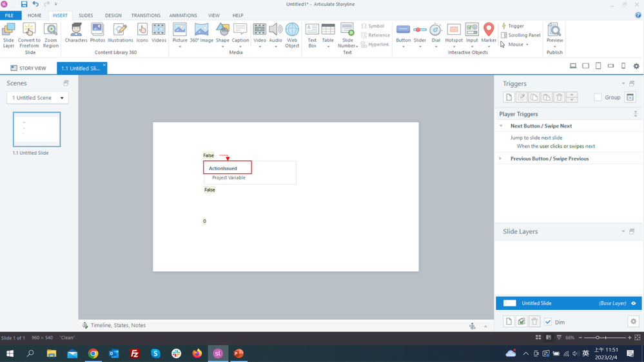
Task: Insert a Slide Layer from ribbon
Action: (9, 35)
